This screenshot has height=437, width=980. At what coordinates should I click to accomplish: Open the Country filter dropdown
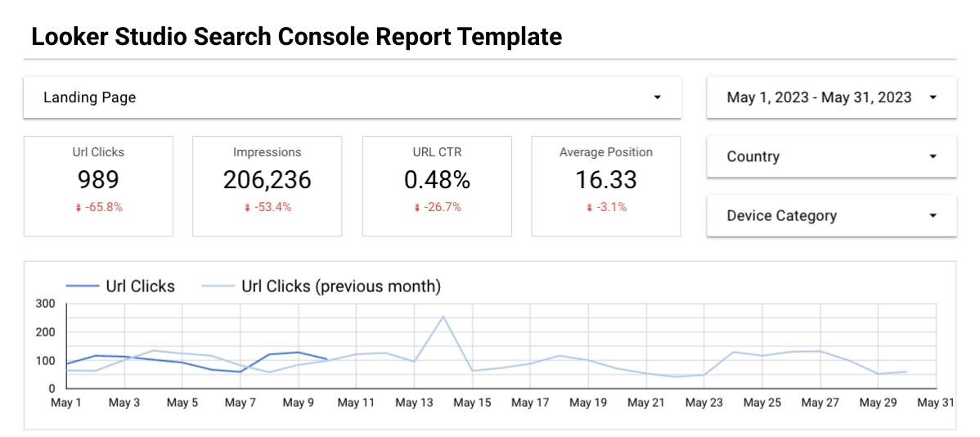tap(831, 156)
